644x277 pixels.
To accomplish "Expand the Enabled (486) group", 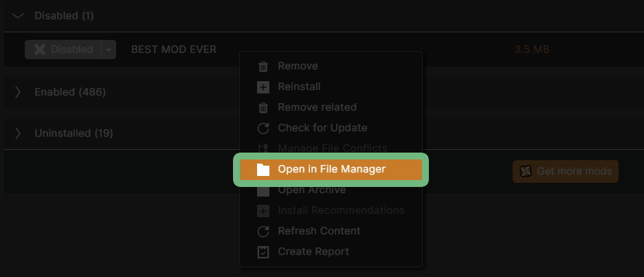I will (x=18, y=92).
